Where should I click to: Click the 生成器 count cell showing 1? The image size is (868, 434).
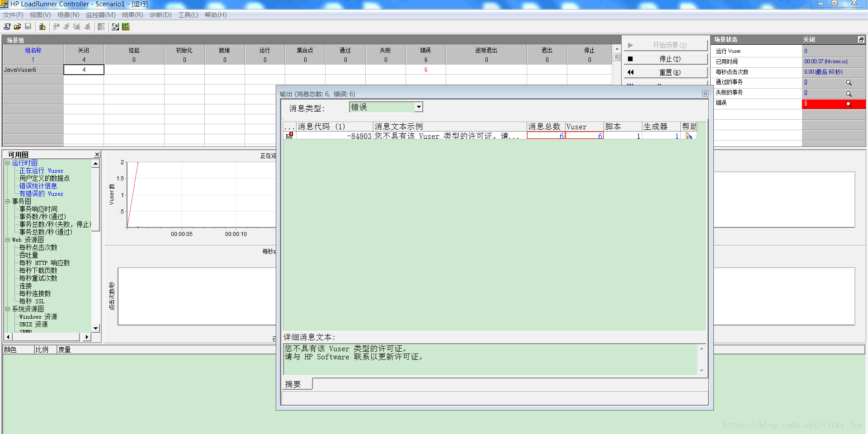pyautogui.click(x=661, y=136)
